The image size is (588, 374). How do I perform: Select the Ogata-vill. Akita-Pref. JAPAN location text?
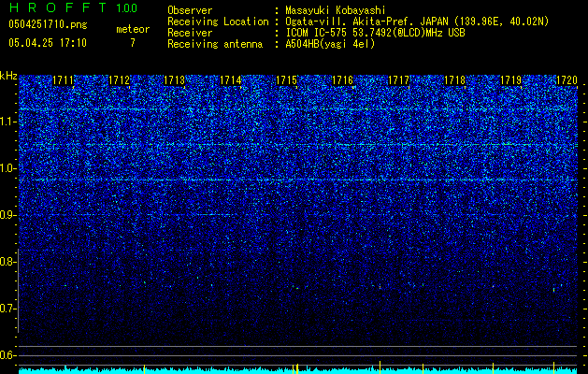[x=417, y=22]
